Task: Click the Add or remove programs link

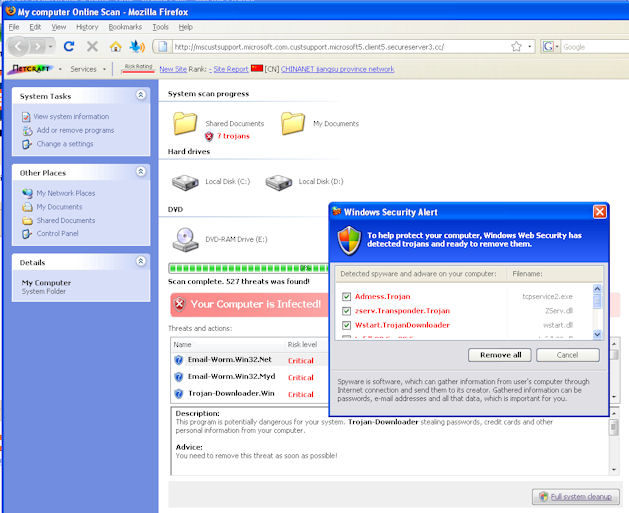Action: tap(75, 130)
